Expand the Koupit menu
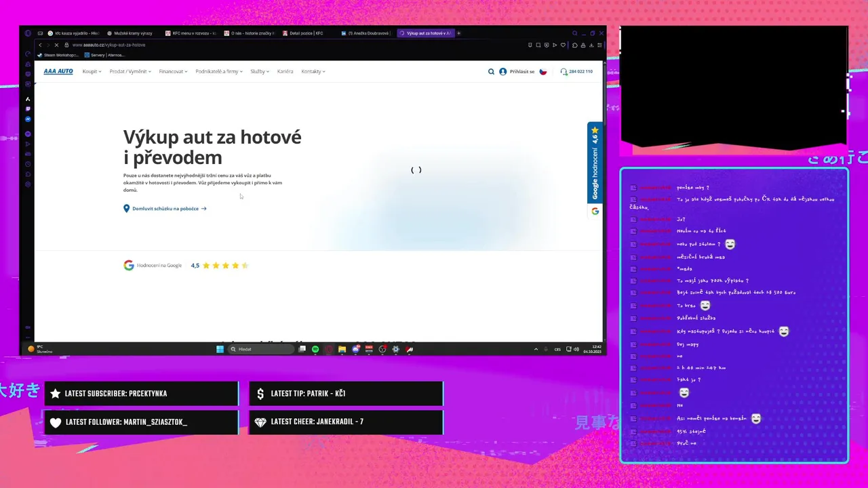 tap(92, 71)
